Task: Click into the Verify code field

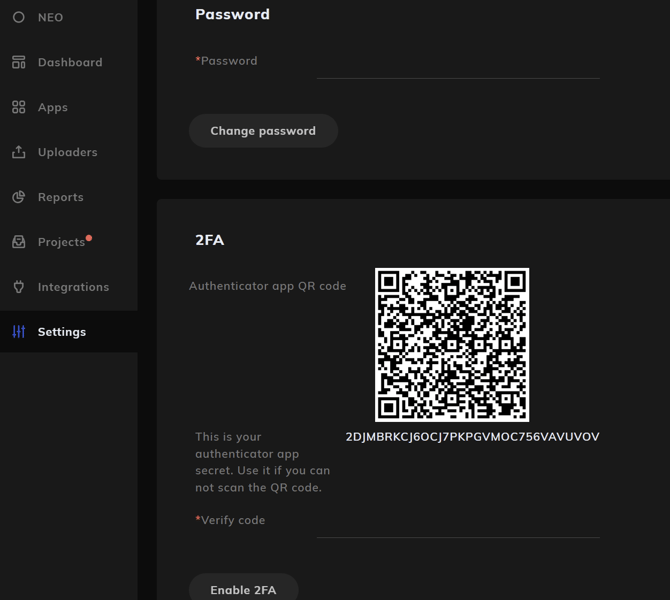Action: tap(458, 523)
